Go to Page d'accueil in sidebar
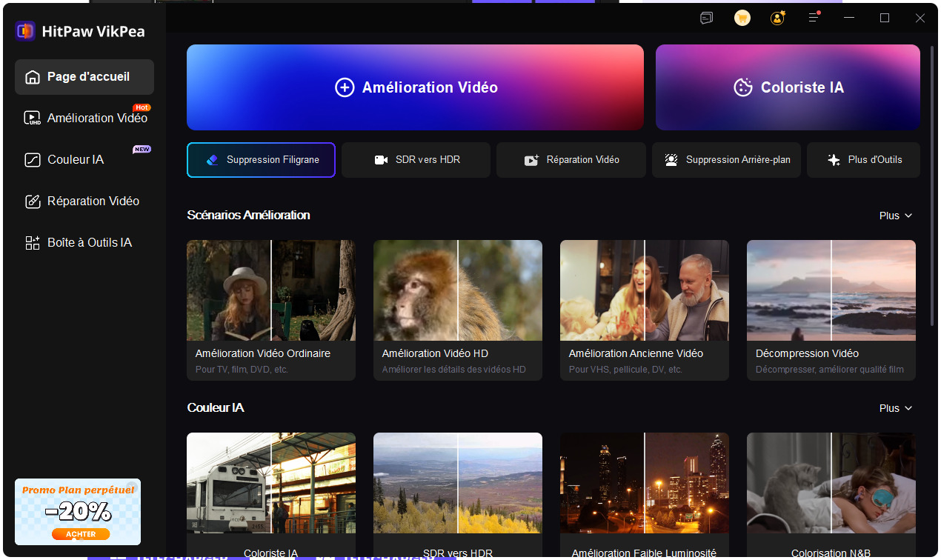 click(x=84, y=77)
